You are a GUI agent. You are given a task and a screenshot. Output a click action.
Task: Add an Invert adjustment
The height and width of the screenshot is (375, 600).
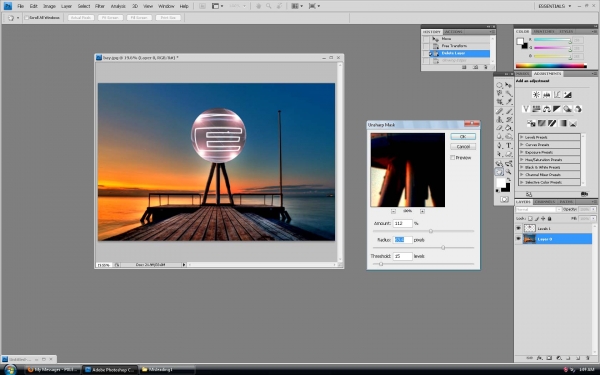click(531, 123)
